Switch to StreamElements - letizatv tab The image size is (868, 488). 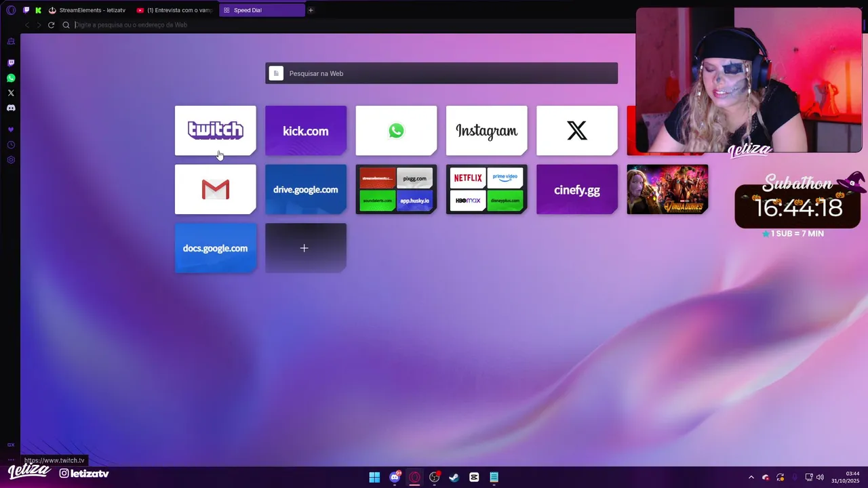88,10
